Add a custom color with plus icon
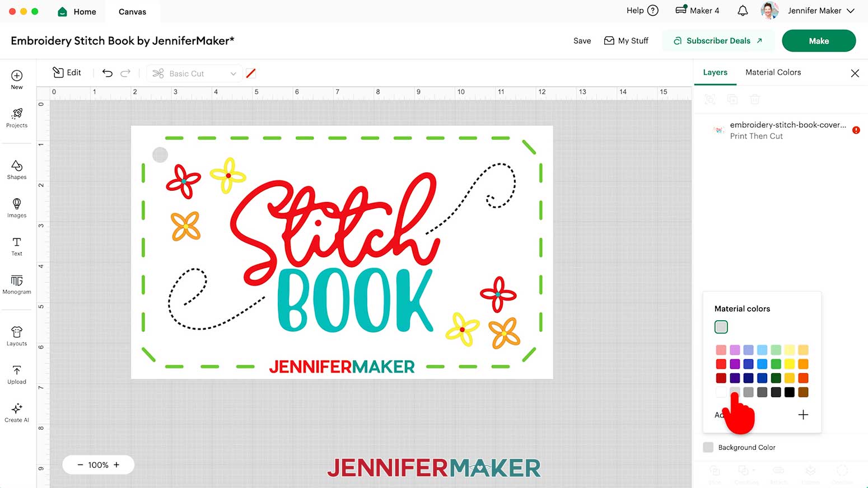This screenshot has width=868, height=488. point(803,415)
